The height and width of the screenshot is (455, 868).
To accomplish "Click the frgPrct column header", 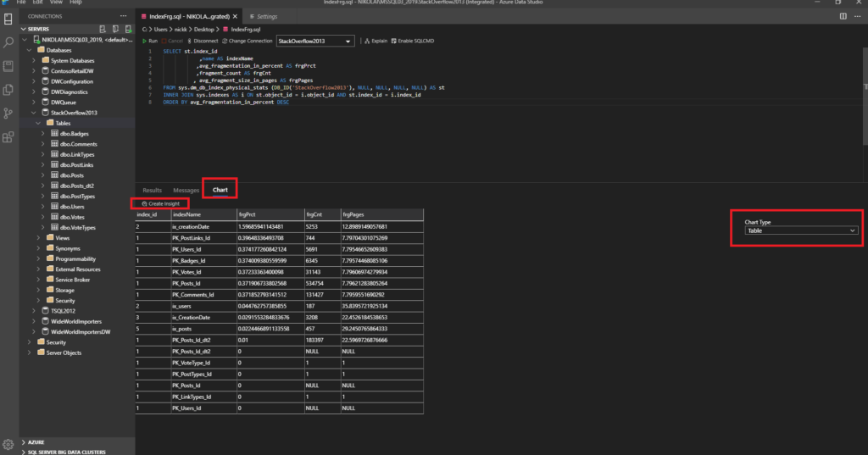I will click(270, 214).
